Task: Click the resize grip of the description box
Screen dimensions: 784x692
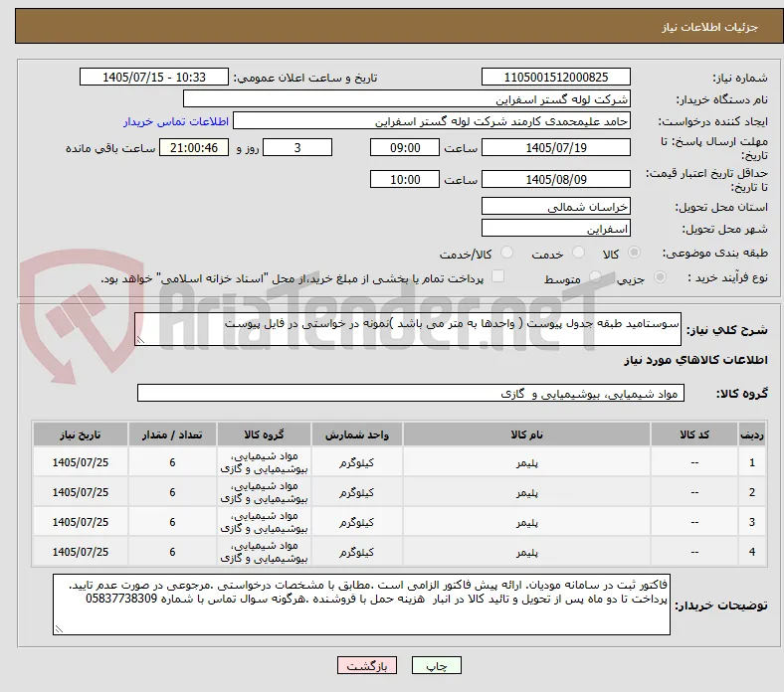Action: (140, 340)
